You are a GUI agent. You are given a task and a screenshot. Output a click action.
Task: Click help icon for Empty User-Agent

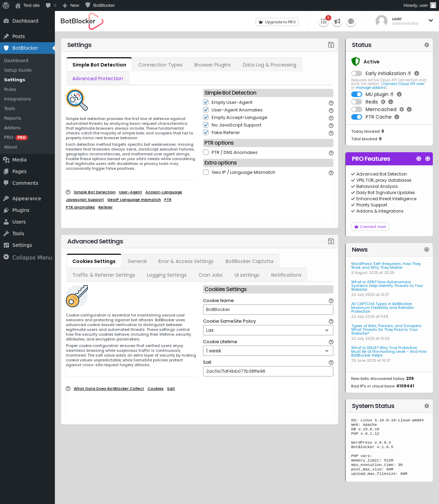pos(331,103)
